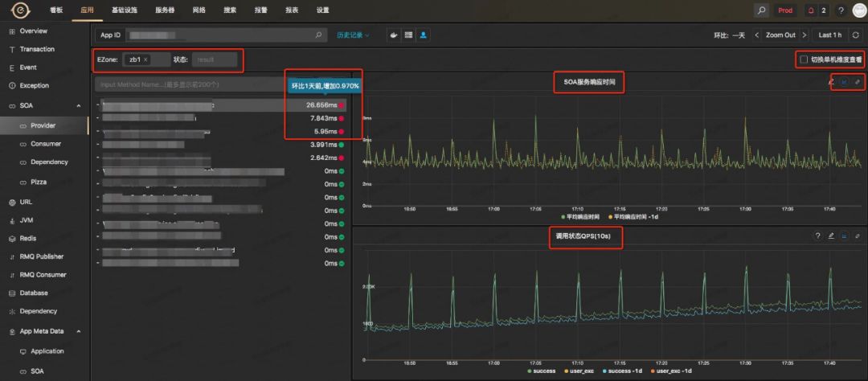The image size is (868, 381).
Task: Toggle the success series in QPS legend
Action: 542,371
